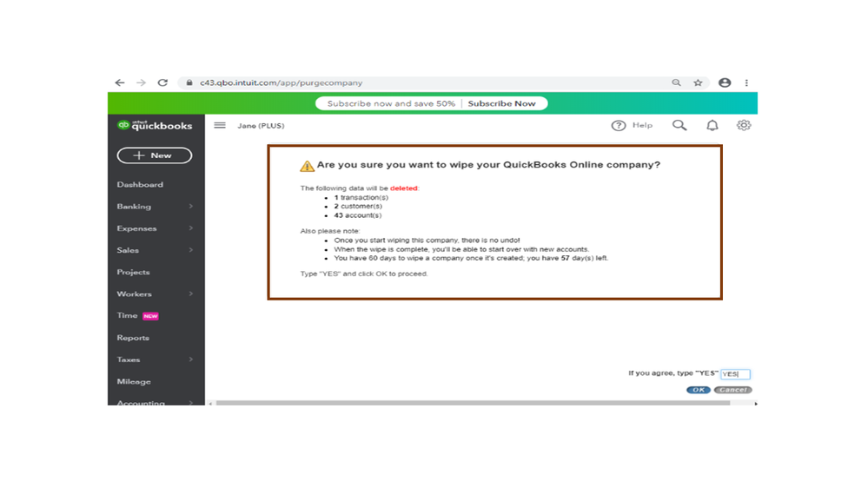Screen dimensions: 868x488
Task: Open Mileage in the sidebar
Action: pos(134,381)
